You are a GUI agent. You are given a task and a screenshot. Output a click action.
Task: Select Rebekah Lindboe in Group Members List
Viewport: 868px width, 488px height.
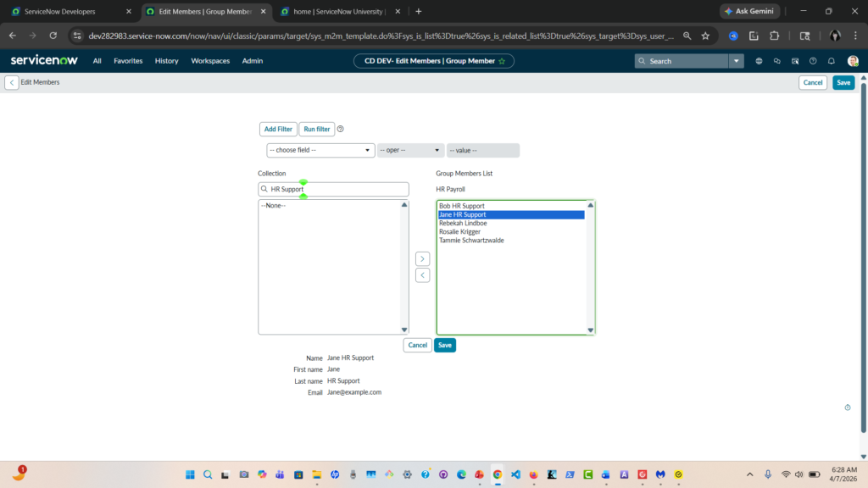click(x=462, y=224)
